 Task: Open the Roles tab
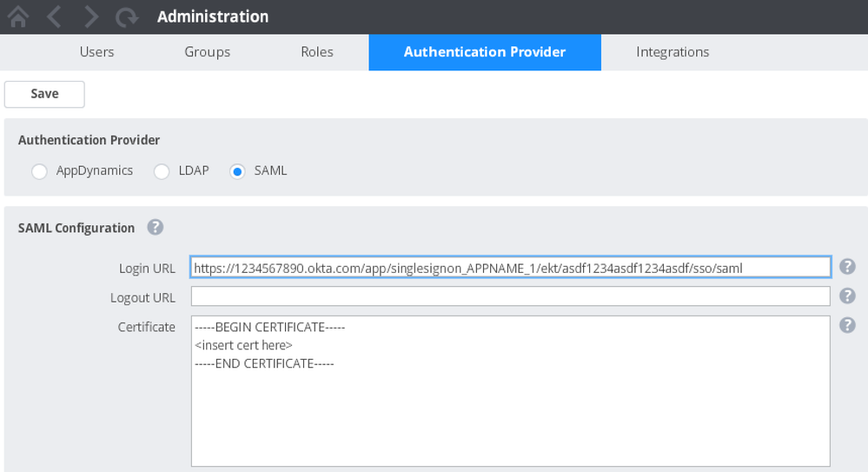[x=316, y=52]
